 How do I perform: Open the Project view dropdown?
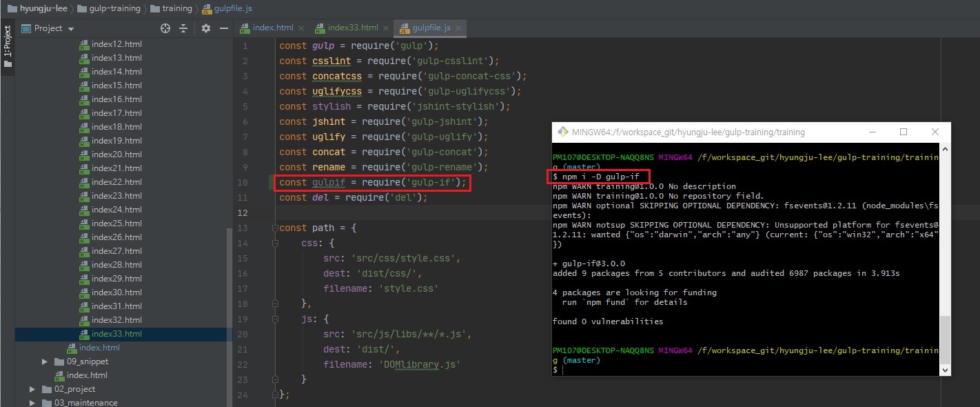[71, 28]
